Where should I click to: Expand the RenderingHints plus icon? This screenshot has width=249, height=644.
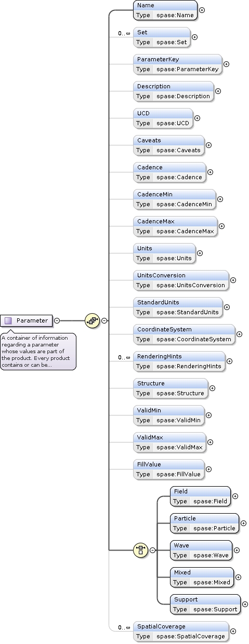coord(229,361)
